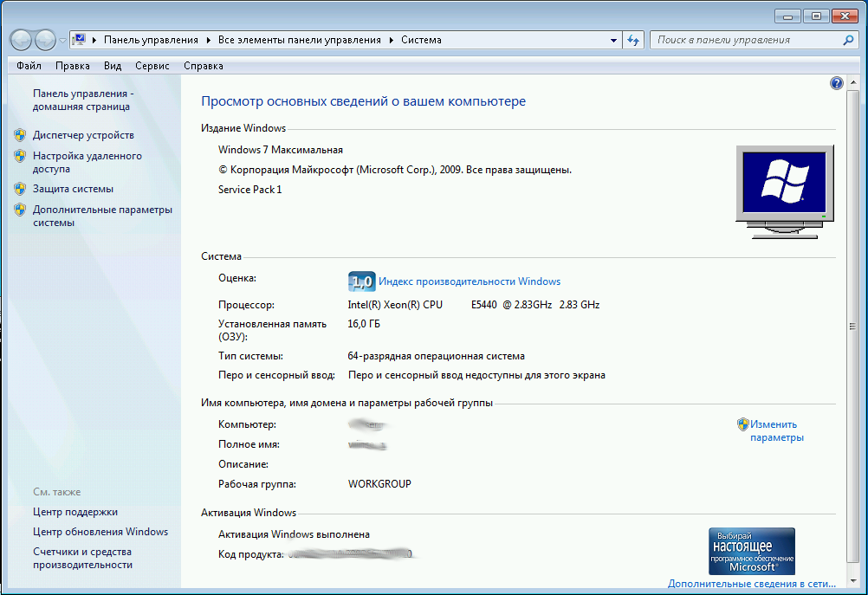Open the Сервис menu
This screenshot has height=595, width=868.
pyautogui.click(x=152, y=66)
